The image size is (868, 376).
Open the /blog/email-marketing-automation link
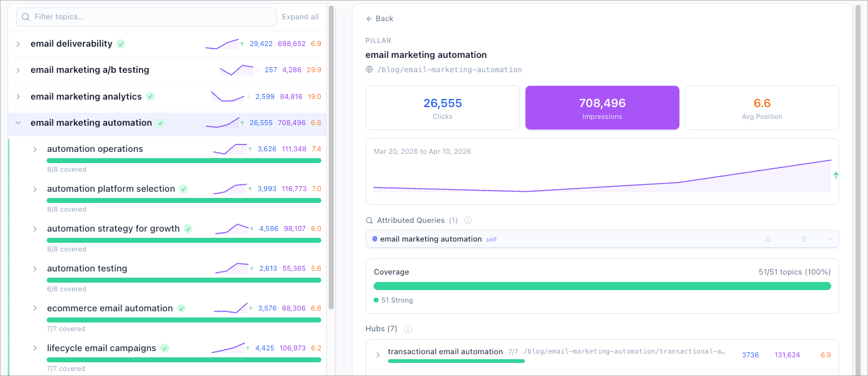(x=448, y=70)
